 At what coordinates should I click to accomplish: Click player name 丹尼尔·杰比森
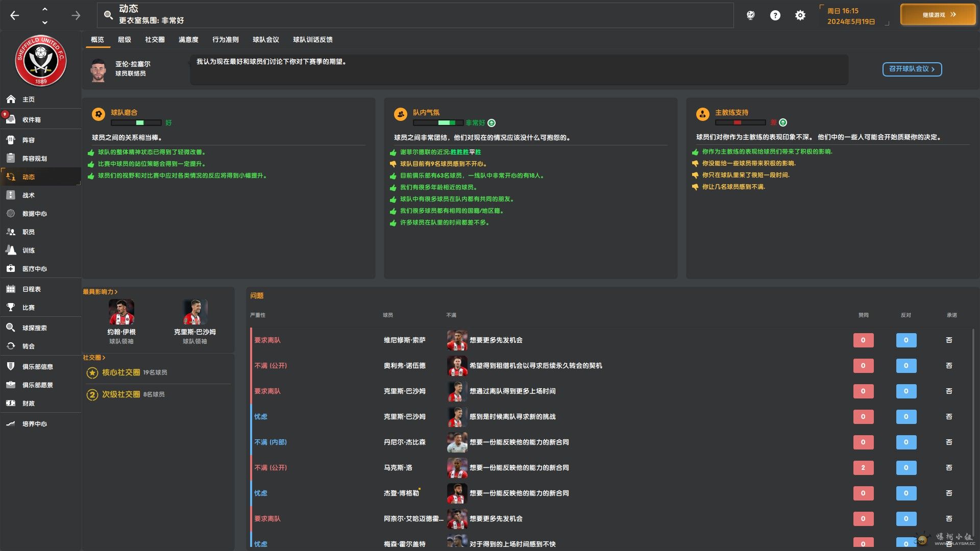[405, 442]
